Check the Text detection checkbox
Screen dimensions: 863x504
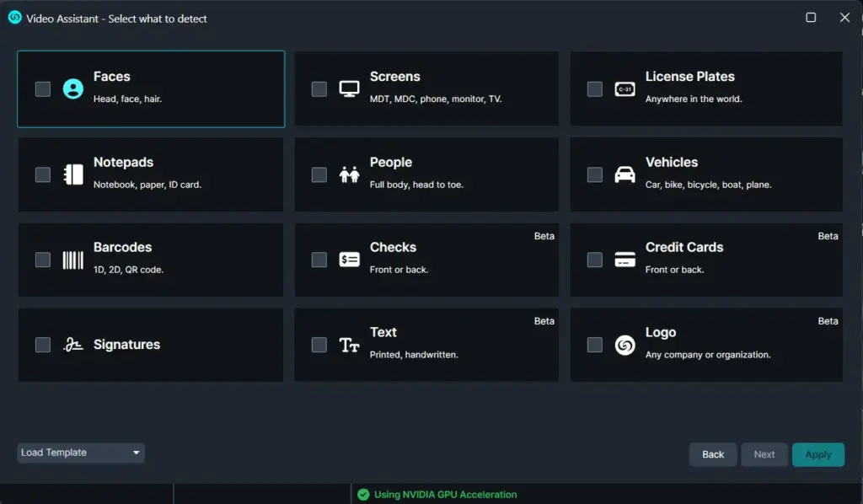(319, 345)
